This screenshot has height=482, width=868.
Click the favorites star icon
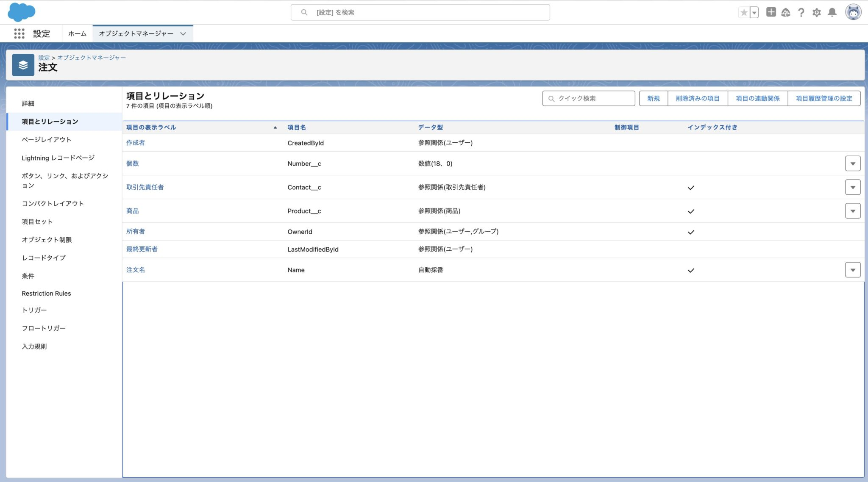pyautogui.click(x=744, y=12)
